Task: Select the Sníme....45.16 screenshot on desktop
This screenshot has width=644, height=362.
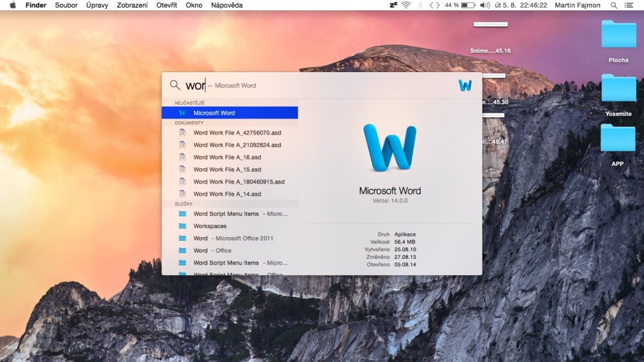Action: coord(490,35)
